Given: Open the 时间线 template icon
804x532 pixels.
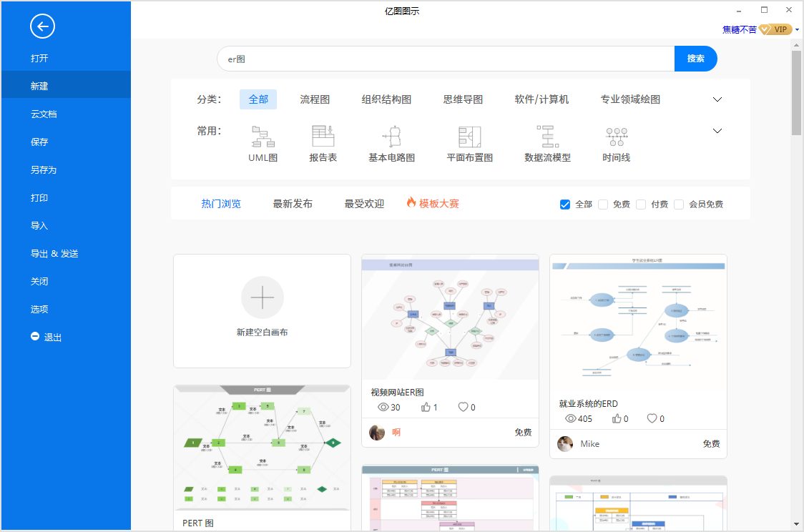Looking at the screenshot, I should tap(616, 140).
